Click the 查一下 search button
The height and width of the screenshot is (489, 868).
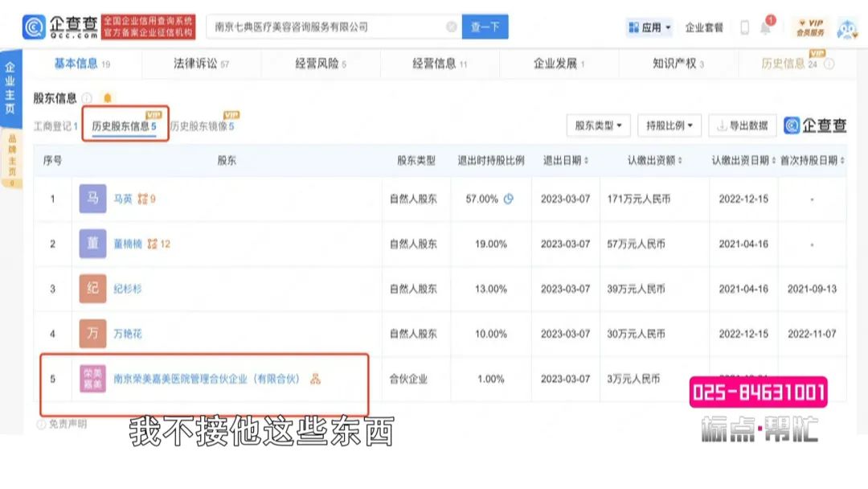pos(485,27)
